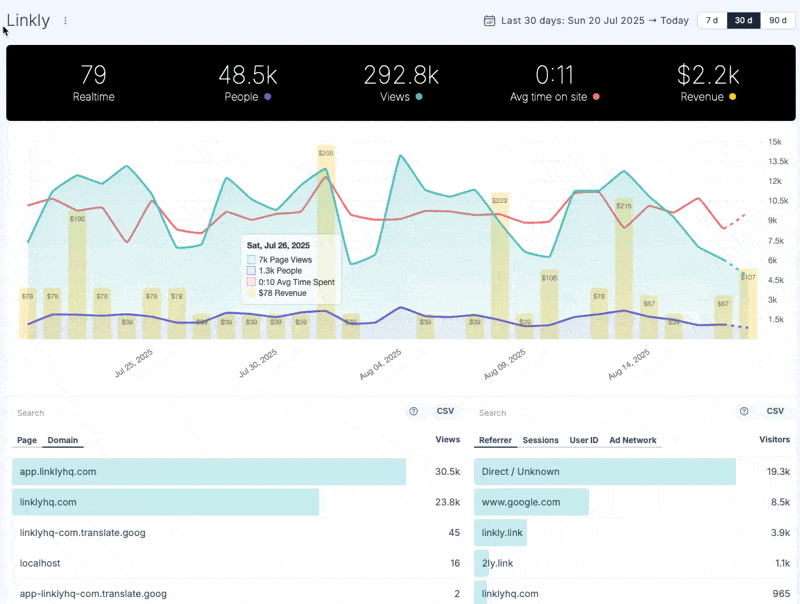The image size is (800, 604).
Task: Export referrers with right CSV button
Action: pos(775,411)
